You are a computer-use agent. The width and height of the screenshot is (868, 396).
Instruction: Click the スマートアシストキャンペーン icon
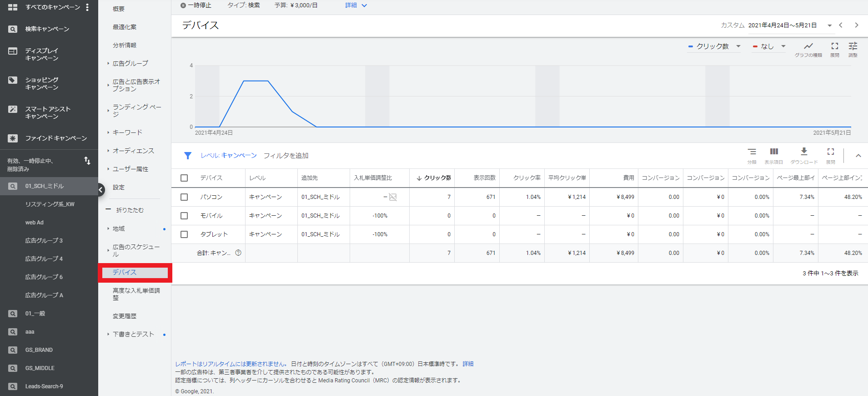pyautogui.click(x=13, y=109)
